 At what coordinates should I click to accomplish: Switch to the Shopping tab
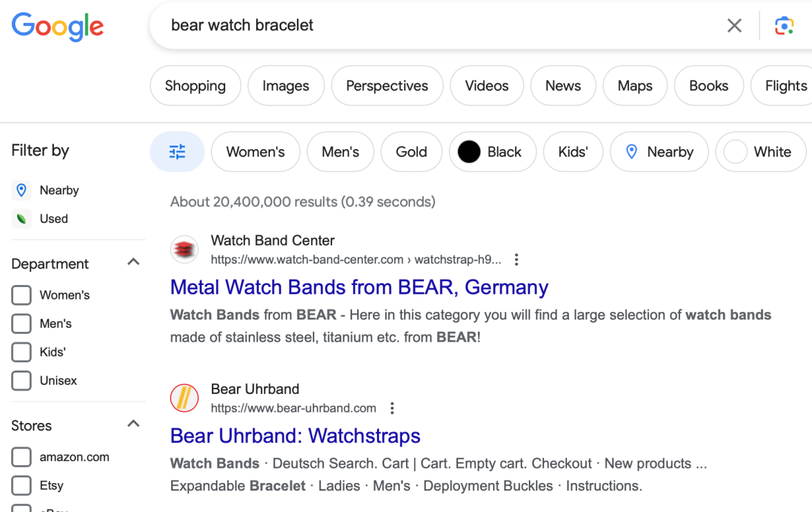[195, 86]
